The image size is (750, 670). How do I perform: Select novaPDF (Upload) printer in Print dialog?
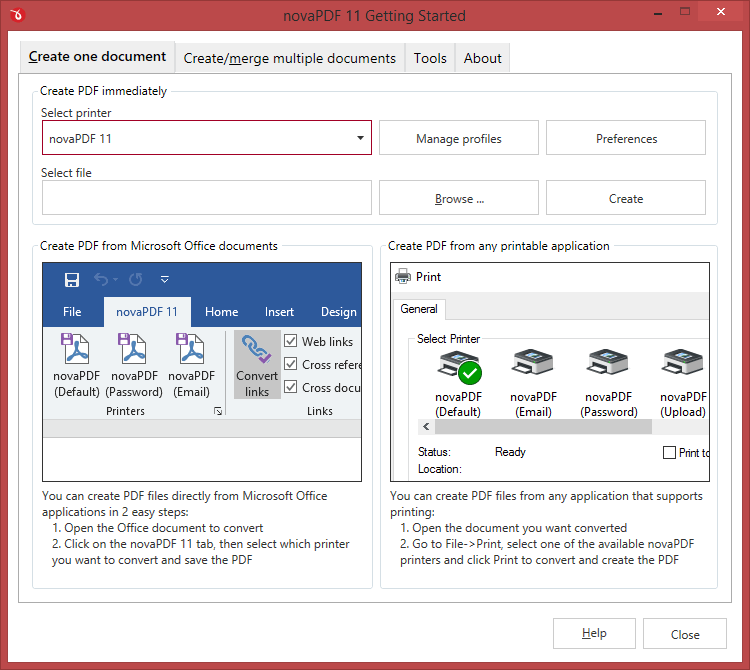[x=683, y=384]
